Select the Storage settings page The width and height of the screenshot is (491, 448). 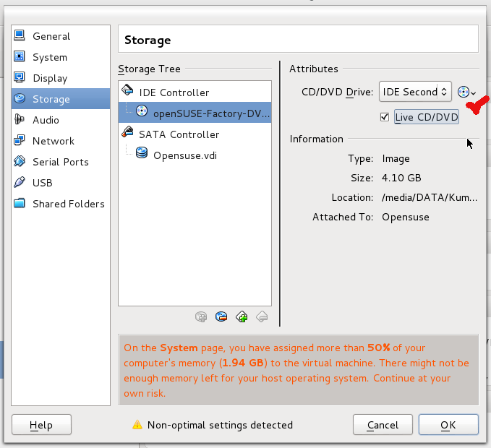coord(61,99)
